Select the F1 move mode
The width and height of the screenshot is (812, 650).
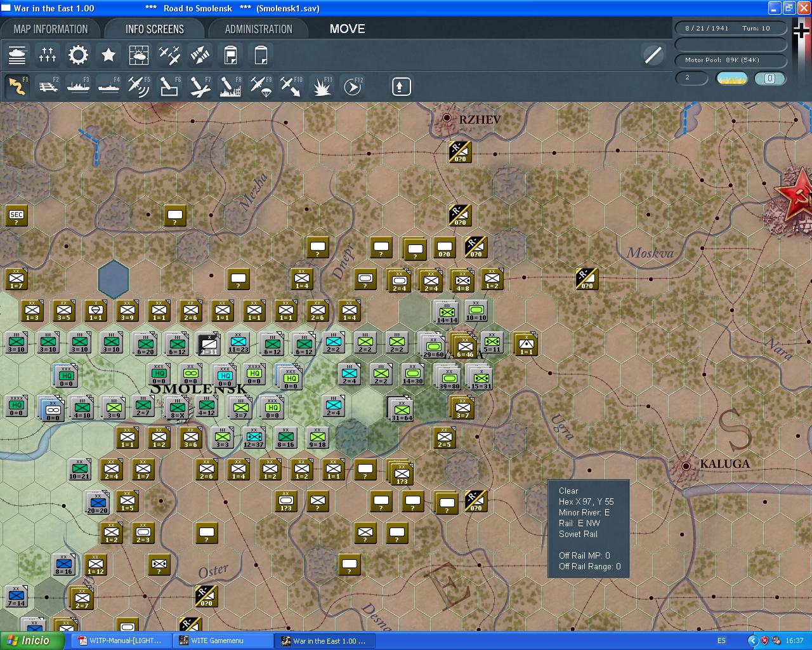(17, 86)
